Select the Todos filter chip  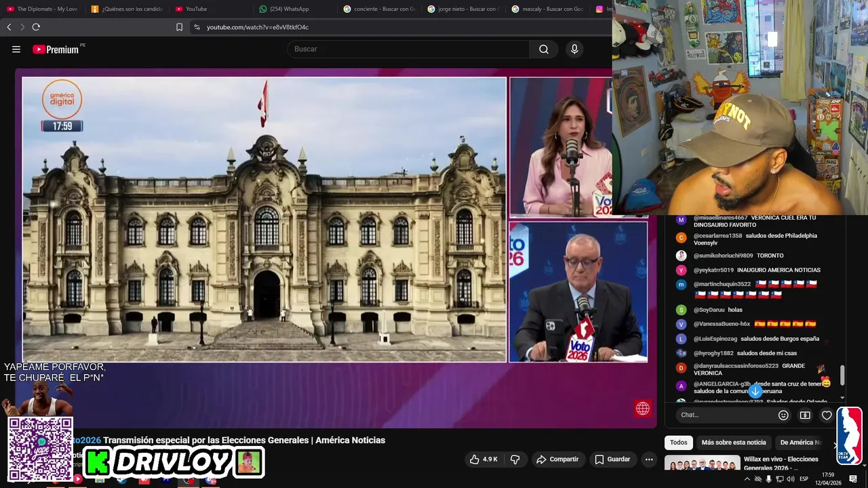coord(678,443)
